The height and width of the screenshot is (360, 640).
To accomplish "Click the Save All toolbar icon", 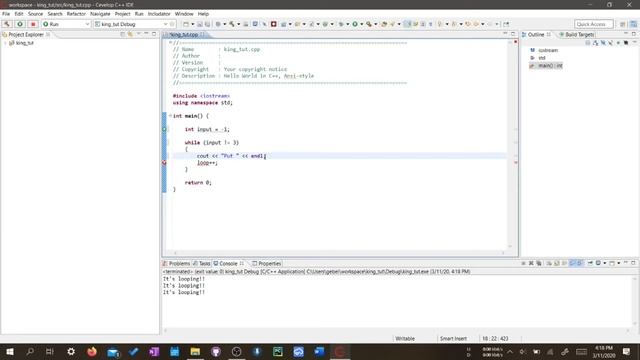I will pos(207,24).
